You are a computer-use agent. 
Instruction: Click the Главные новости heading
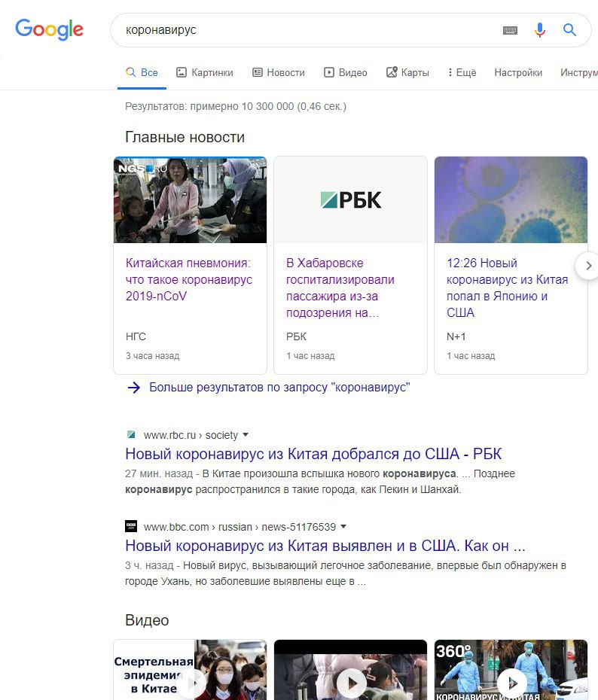(185, 137)
